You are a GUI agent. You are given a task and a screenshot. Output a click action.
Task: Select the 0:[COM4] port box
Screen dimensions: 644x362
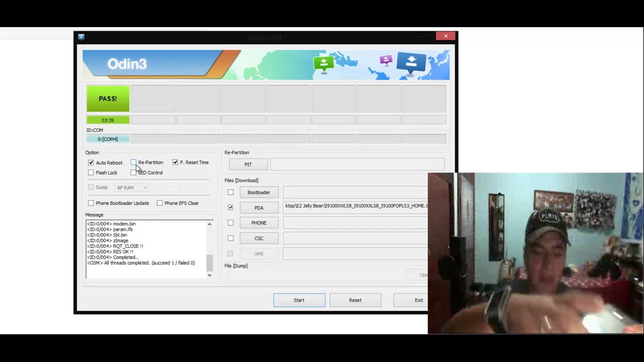click(108, 139)
